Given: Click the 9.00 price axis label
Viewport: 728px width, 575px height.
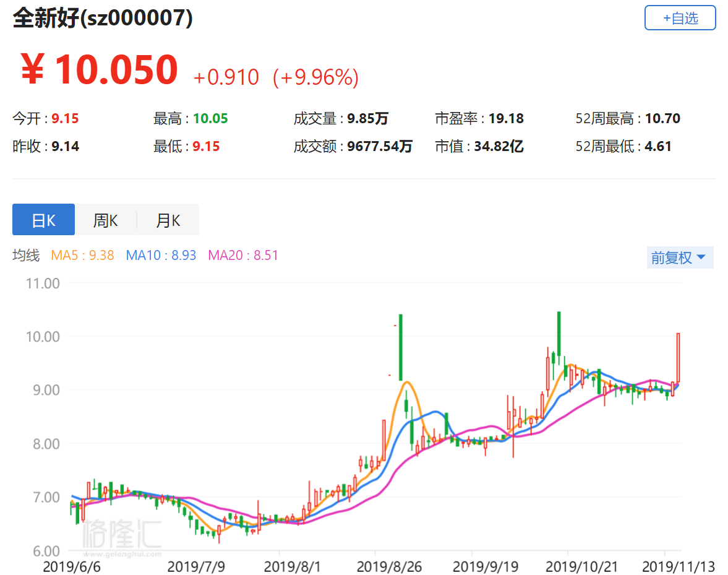Looking at the screenshot, I should coord(46,390).
